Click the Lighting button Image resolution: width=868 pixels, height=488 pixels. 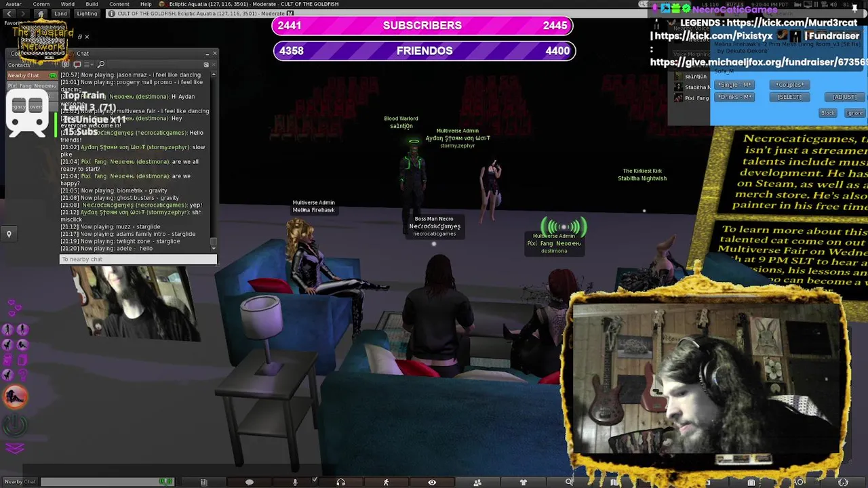coord(87,14)
